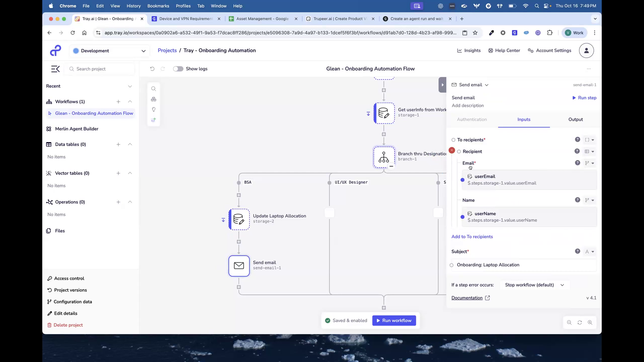Select the Branch thru Designation step
The image size is (644, 362).
coord(384,157)
